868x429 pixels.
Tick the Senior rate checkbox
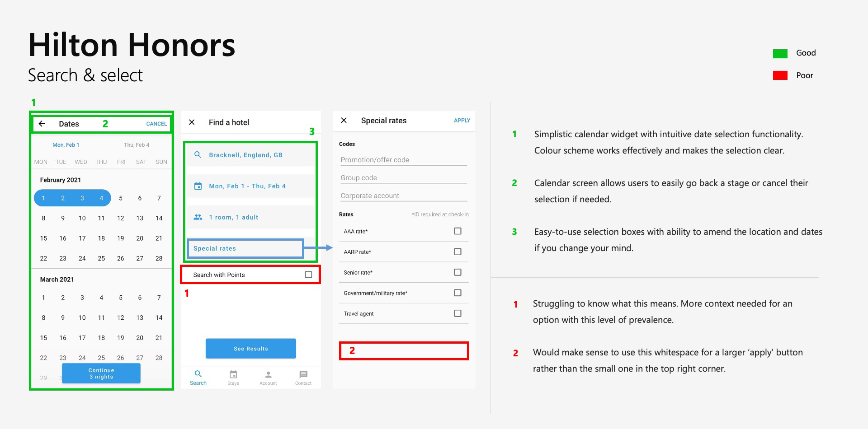click(x=458, y=272)
